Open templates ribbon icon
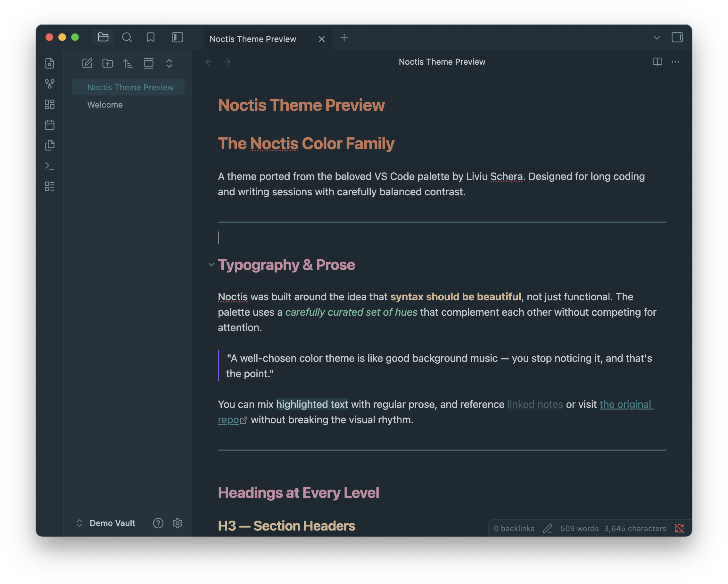The image size is (728, 584). click(x=50, y=145)
